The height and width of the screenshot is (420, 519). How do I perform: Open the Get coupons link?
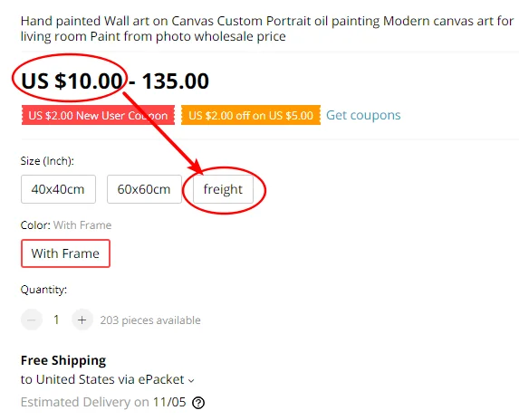[363, 115]
